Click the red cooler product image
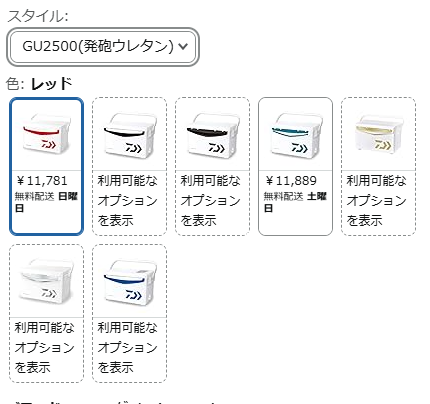The height and width of the screenshot is (404, 430). coord(46,134)
